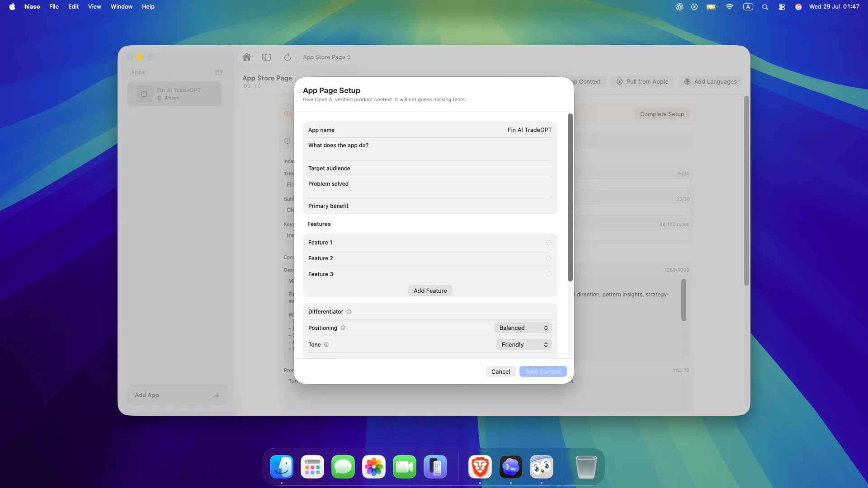The image size is (868, 488).
Task: Click the What does the app do field
Action: click(430, 150)
